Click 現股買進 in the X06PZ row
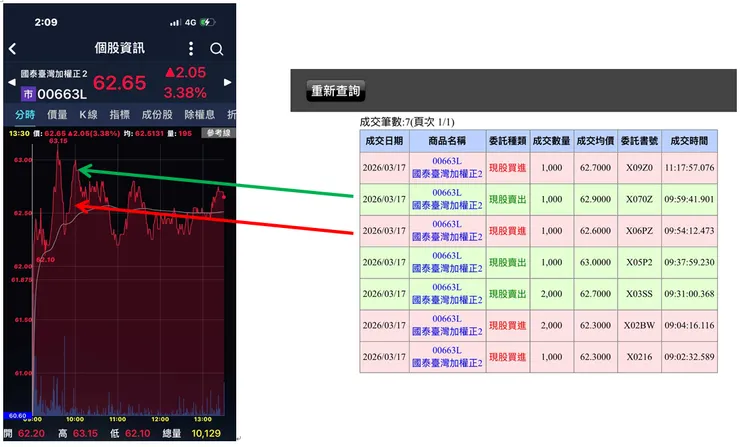Image resolution: width=740 pixels, height=447 pixels. tap(508, 231)
